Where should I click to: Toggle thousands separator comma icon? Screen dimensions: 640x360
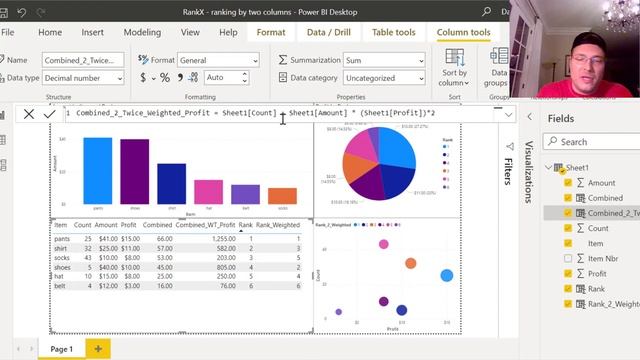point(180,78)
